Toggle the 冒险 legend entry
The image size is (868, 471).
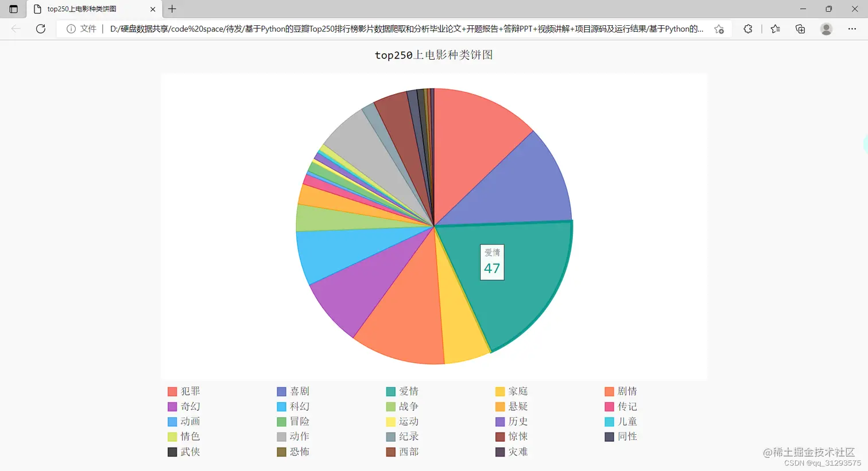click(293, 421)
